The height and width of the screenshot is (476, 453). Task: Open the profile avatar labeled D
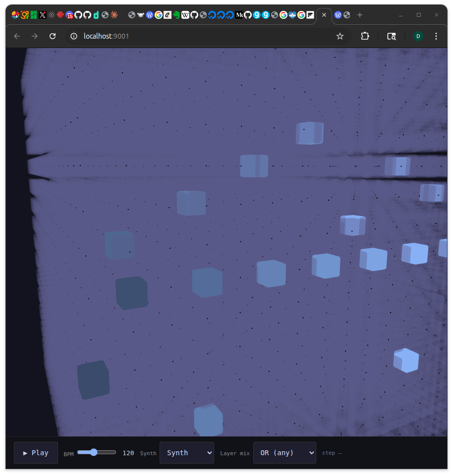pyautogui.click(x=418, y=36)
